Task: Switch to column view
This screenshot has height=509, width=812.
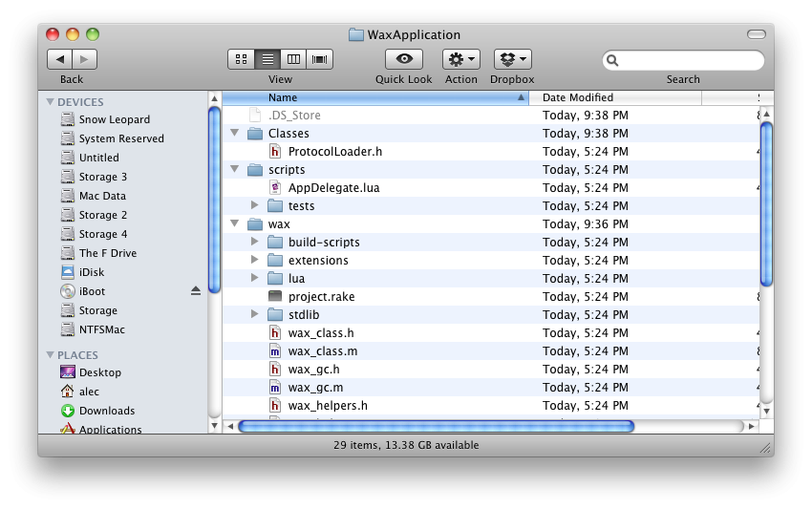Action: [293, 59]
